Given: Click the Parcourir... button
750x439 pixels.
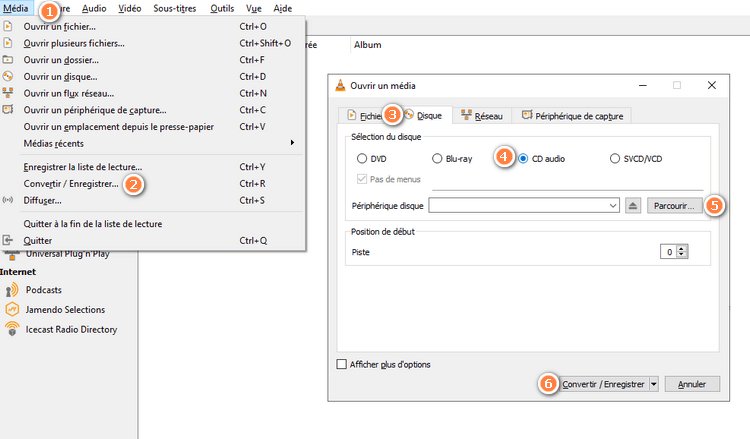Looking at the screenshot, I should pos(674,206).
